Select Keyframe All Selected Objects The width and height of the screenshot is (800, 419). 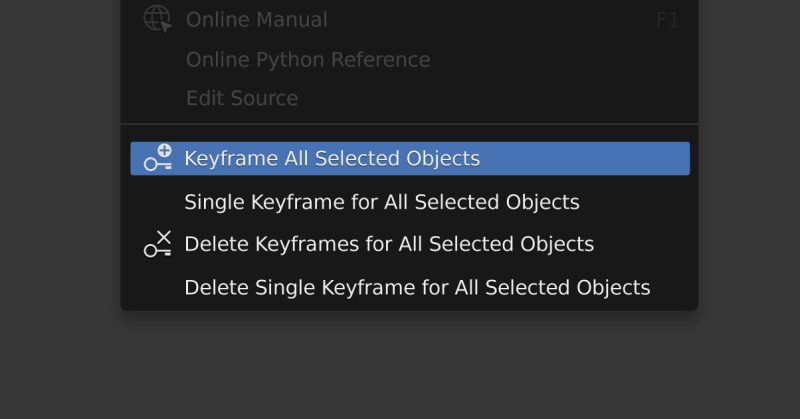[332, 158]
